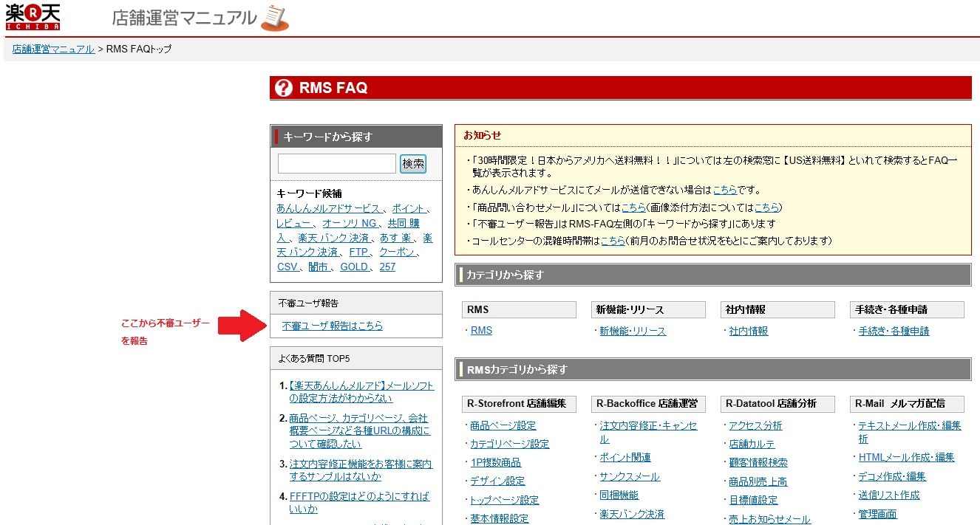980x525 pixels.
Task: Open FAQ 2 about 商品ページ URL structure
Action: click(360, 431)
